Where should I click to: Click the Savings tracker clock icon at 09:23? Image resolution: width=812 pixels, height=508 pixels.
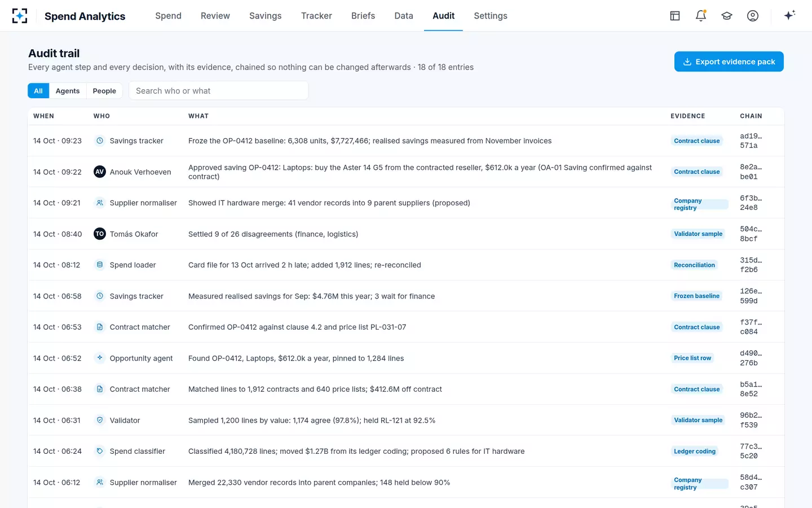[x=100, y=141]
